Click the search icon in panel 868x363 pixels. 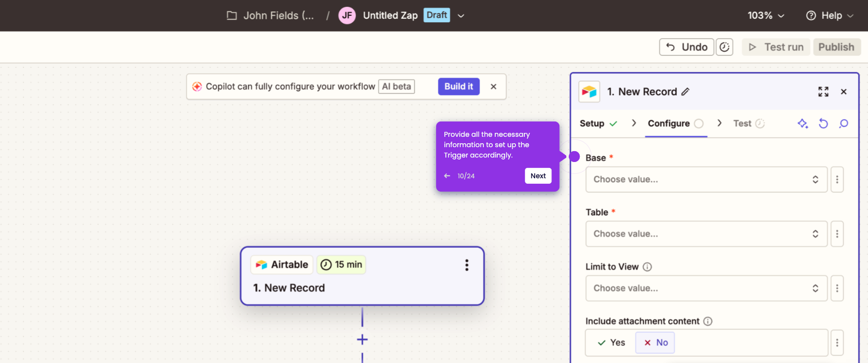point(844,123)
